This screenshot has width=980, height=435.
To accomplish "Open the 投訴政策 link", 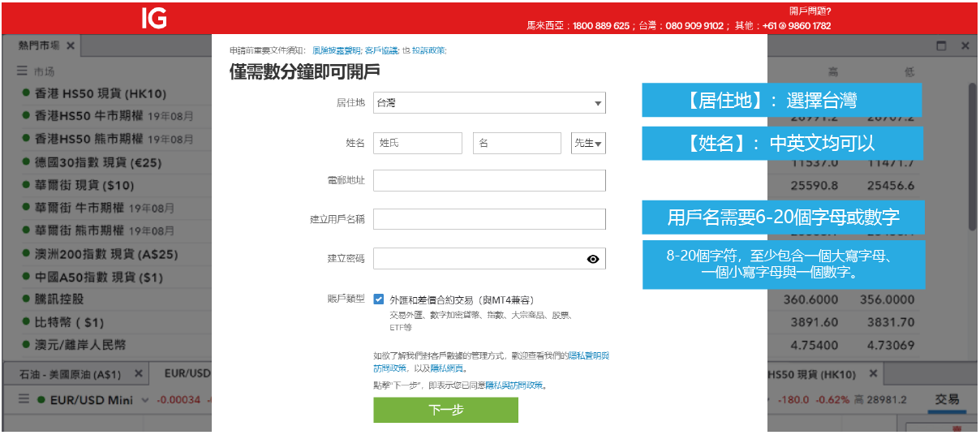I will click(428, 50).
